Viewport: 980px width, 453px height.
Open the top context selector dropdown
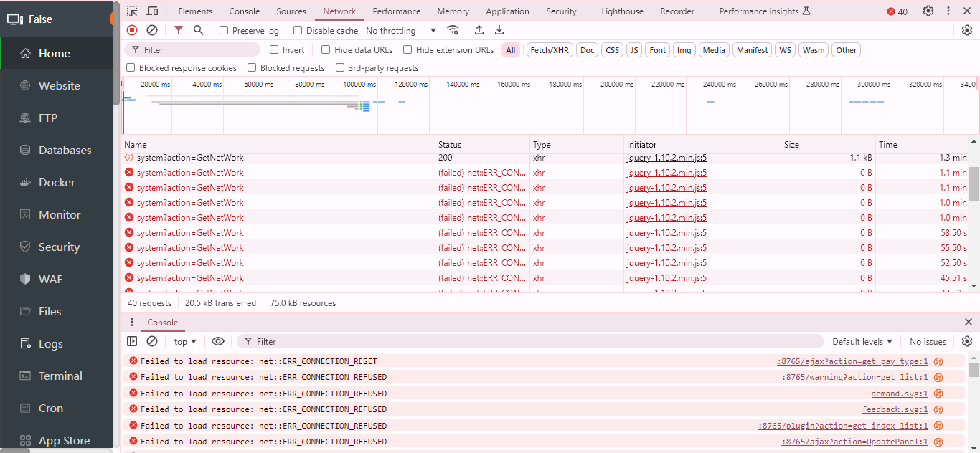pyautogui.click(x=185, y=342)
